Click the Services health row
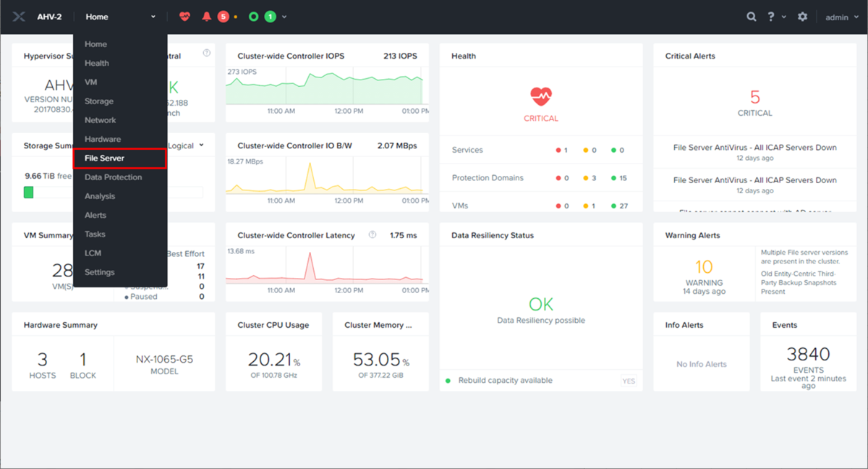This screenshot has height=469, width=868. point(540,150)
